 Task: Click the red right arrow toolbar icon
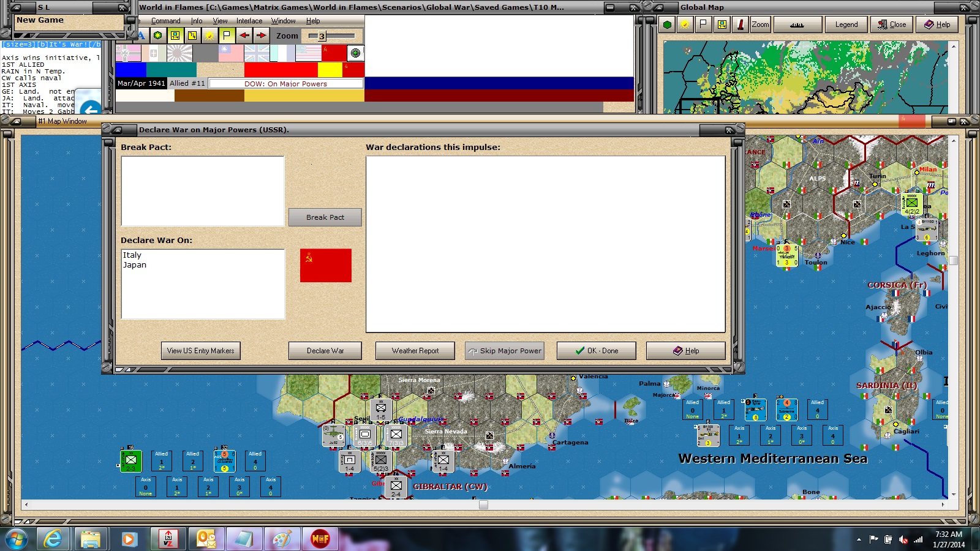[x=262, y=36]
